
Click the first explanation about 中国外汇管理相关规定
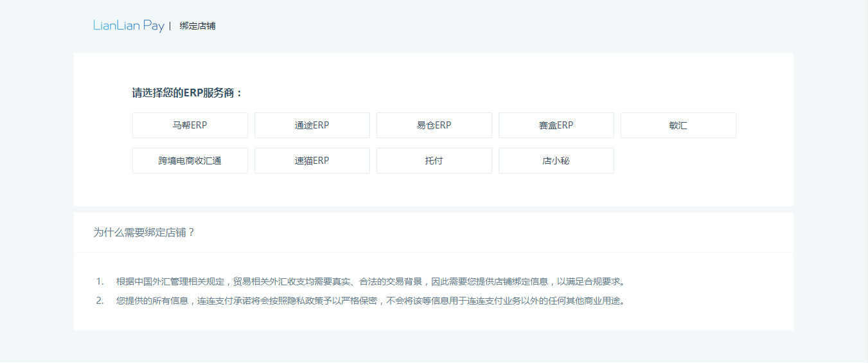[x=371, y=281]
